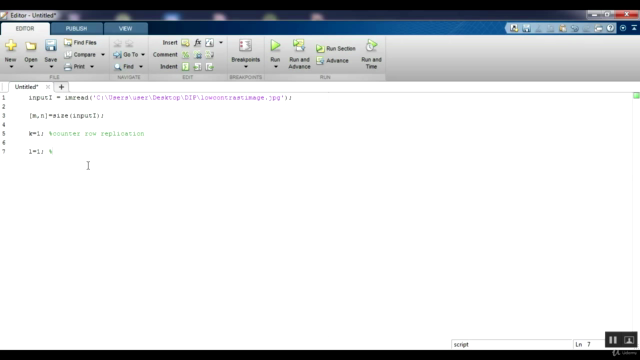Click the Print button
Screen dimensions: 640x360
75,67
